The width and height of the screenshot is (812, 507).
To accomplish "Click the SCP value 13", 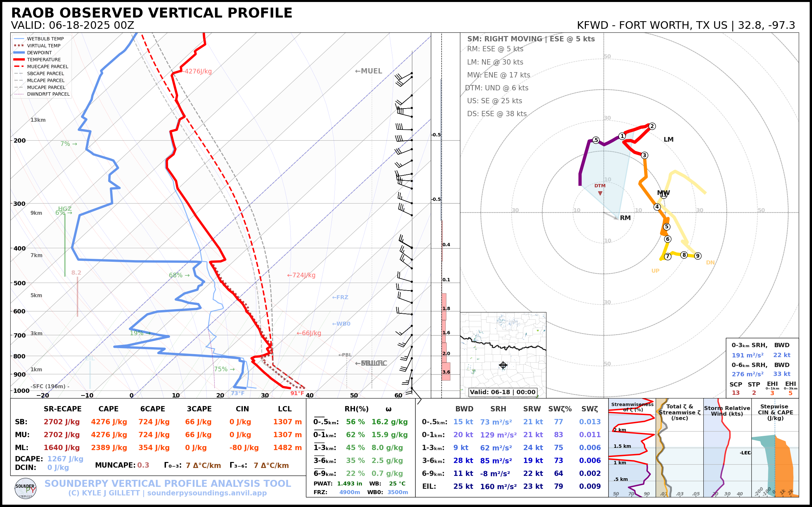I will (x=736, y=392).
